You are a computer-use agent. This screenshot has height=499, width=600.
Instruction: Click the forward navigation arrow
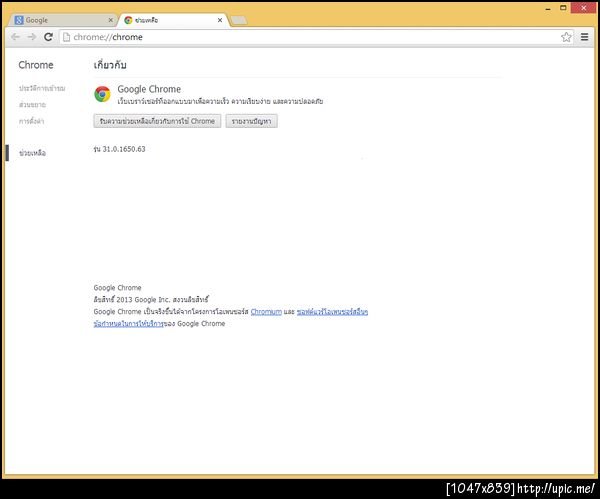tap(32, 37)
